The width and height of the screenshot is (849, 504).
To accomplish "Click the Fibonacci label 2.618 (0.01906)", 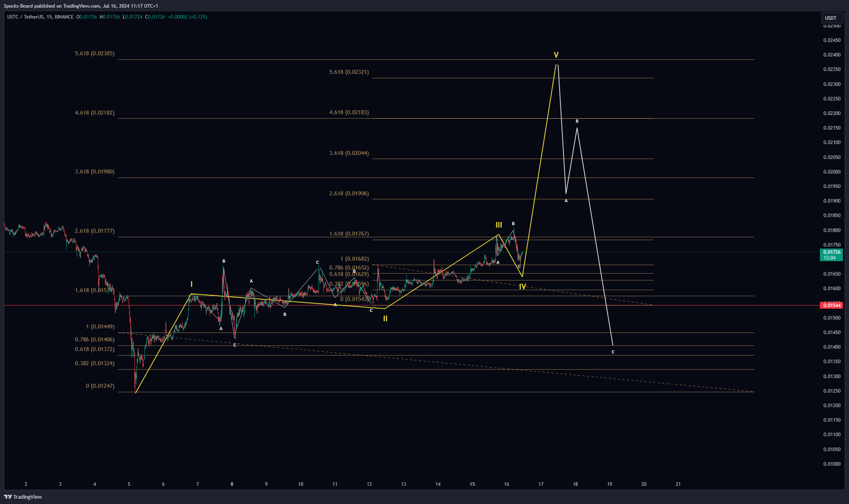I will coord(349,194).
